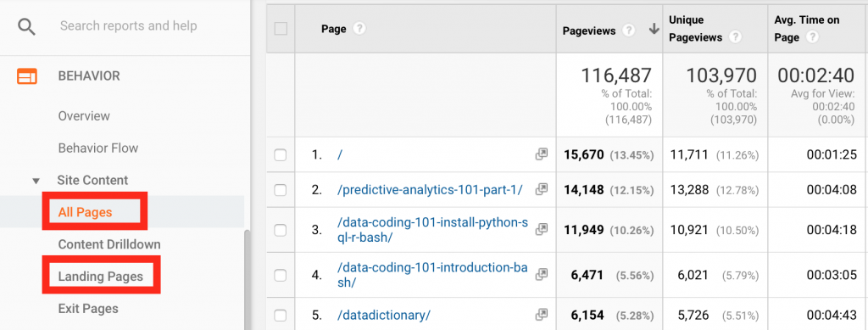
Task: Open Behavior Flow report
Action: click(98, 148)
